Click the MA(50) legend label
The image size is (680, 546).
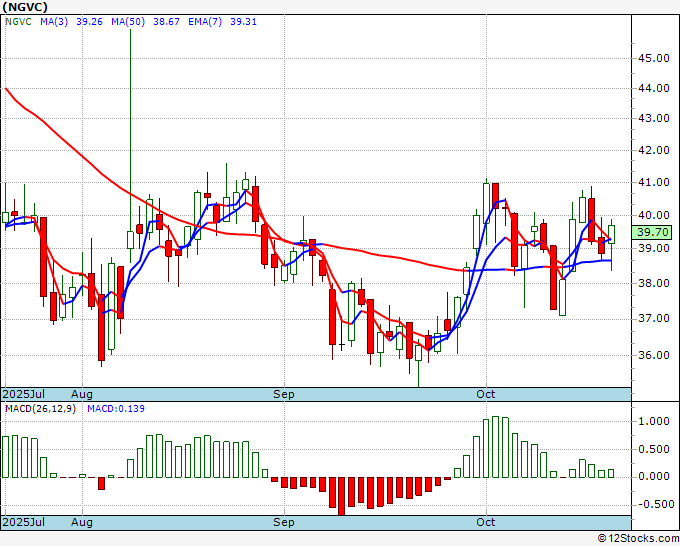(128, 22)
